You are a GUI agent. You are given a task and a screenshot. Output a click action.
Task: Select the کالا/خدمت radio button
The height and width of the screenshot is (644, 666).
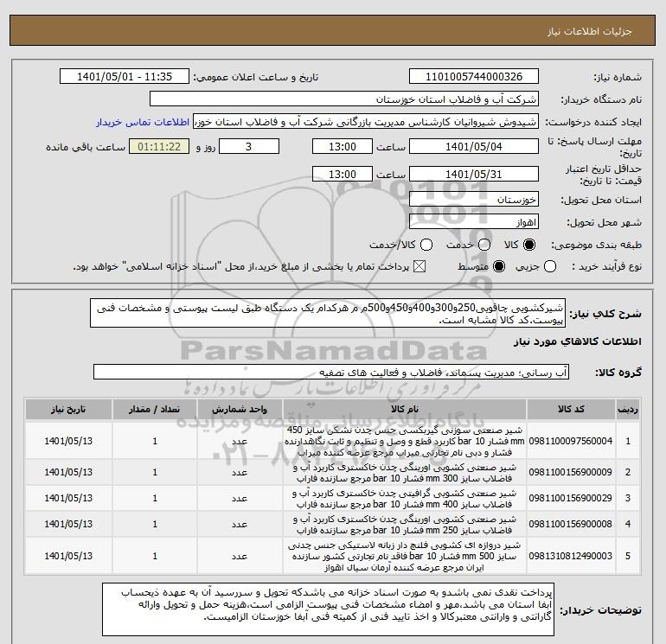pyautogui.click(x=426, y=245)
